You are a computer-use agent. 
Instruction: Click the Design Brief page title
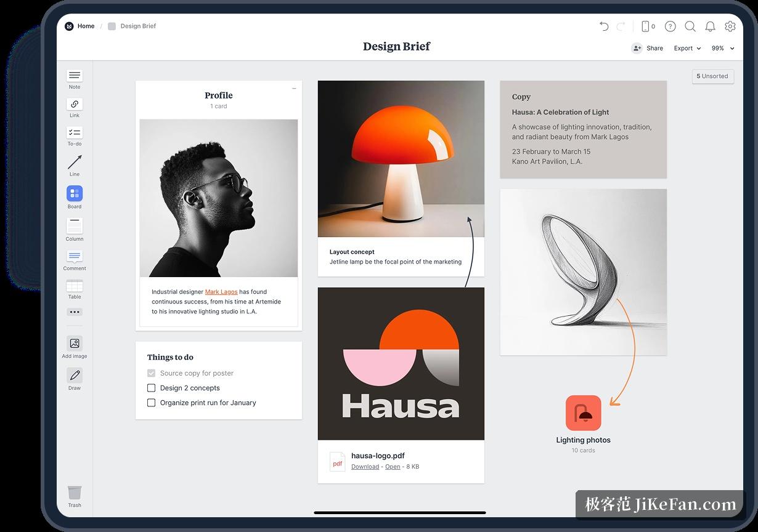(x=396, y=46)
